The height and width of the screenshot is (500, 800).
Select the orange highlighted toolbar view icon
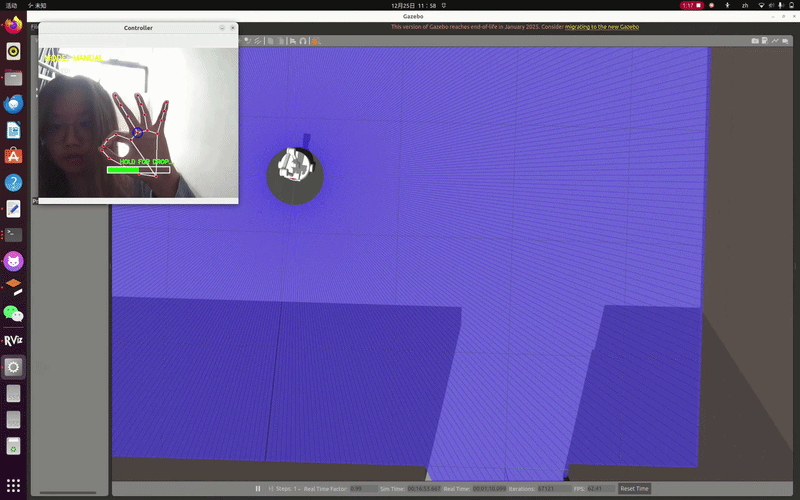[315, 41]
